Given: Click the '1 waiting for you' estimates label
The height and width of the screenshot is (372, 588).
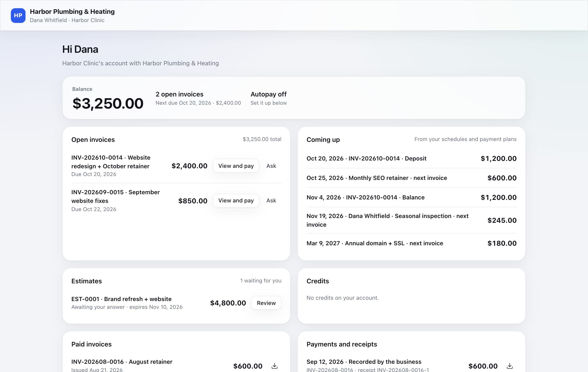Looking at the screenshot, I should tap(261, 281).
